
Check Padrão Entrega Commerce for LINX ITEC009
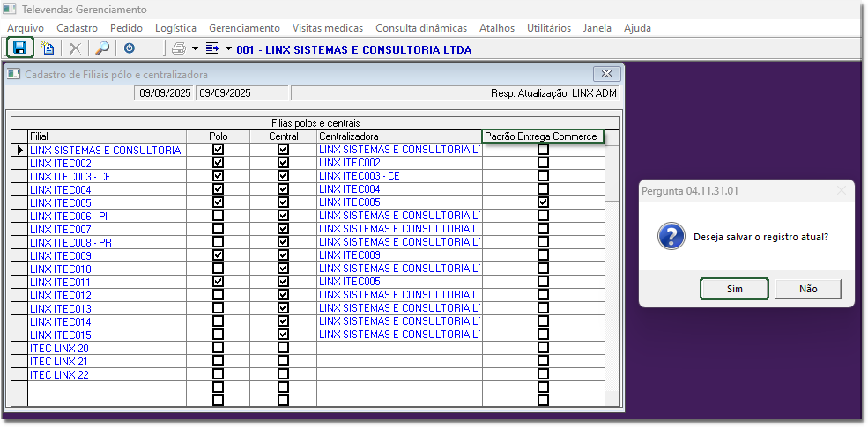544,255
